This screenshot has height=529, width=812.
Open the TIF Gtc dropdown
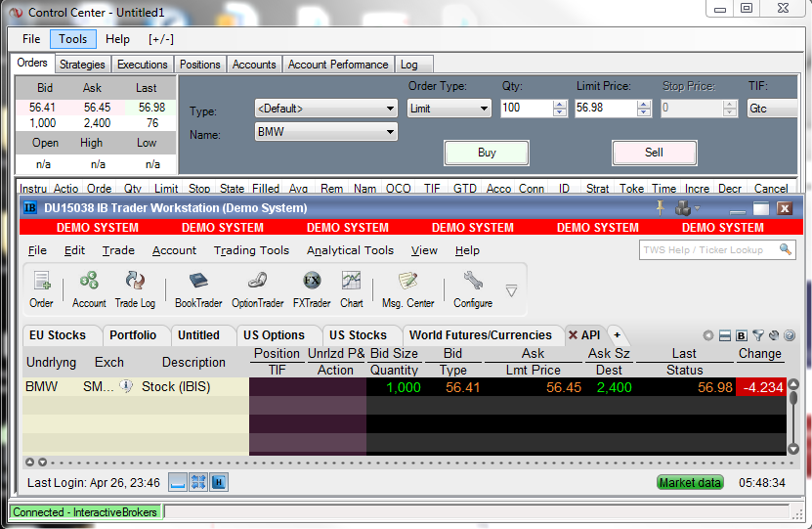(x=772, y=109)
